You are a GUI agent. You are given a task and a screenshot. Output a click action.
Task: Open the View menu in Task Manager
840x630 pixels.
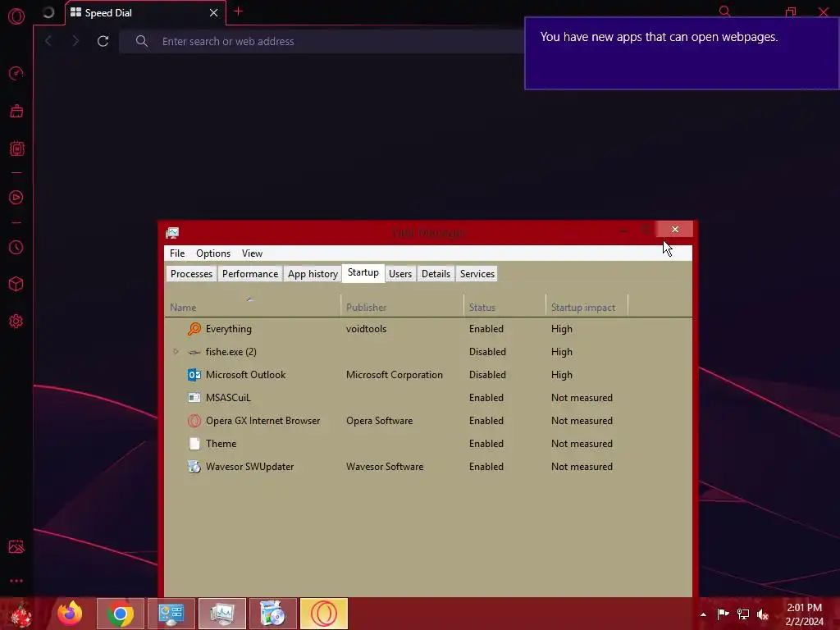252,253
